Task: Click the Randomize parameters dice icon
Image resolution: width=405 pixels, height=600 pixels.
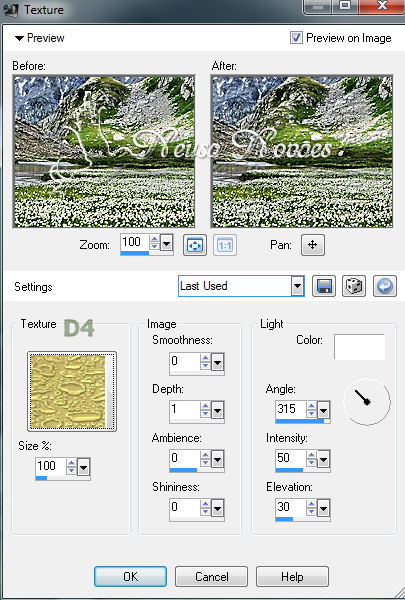Action: point(354,286)
